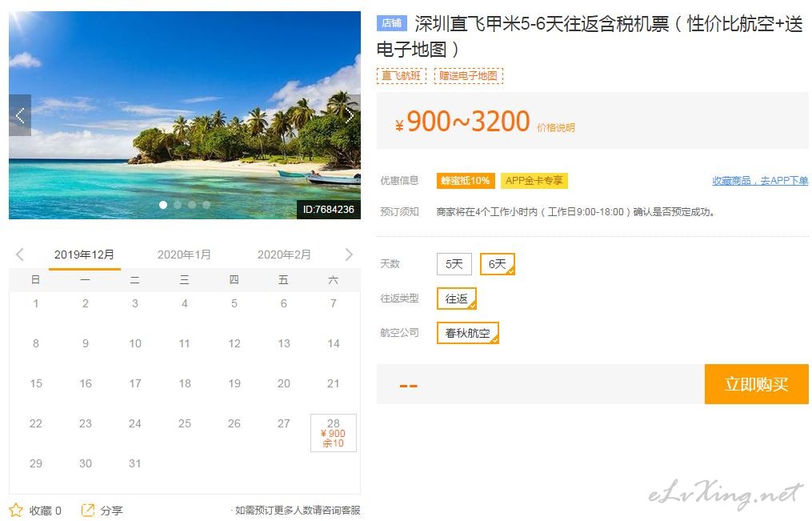Click the 店铺 badge icon
The width and height of the screenshot is (812, 521).
(391, 22)
